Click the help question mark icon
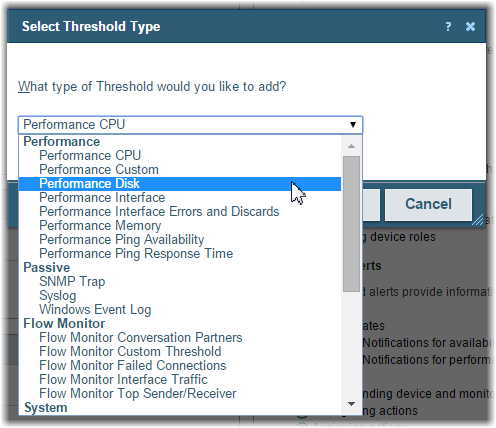The image size is (496, 428). 448,26
